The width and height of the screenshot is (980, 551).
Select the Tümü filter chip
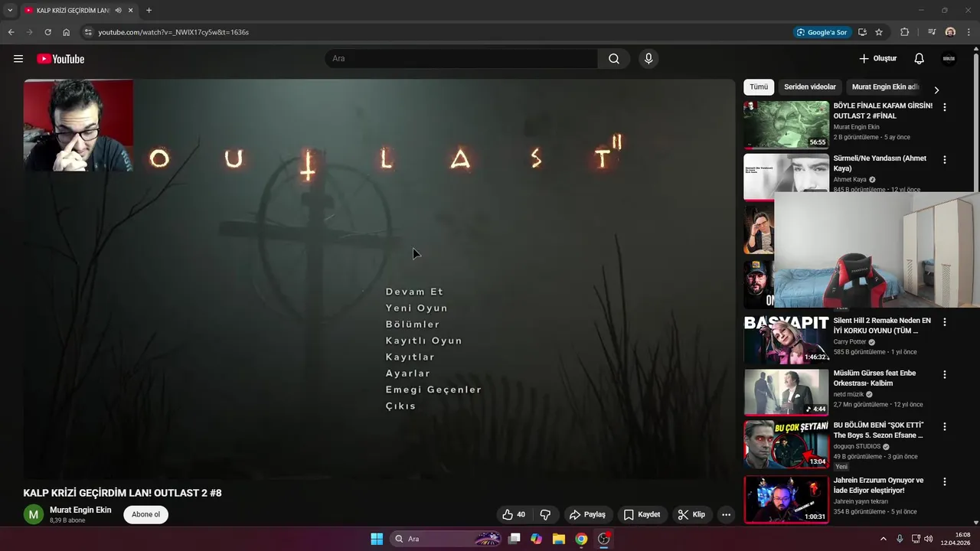coord(759,87)
